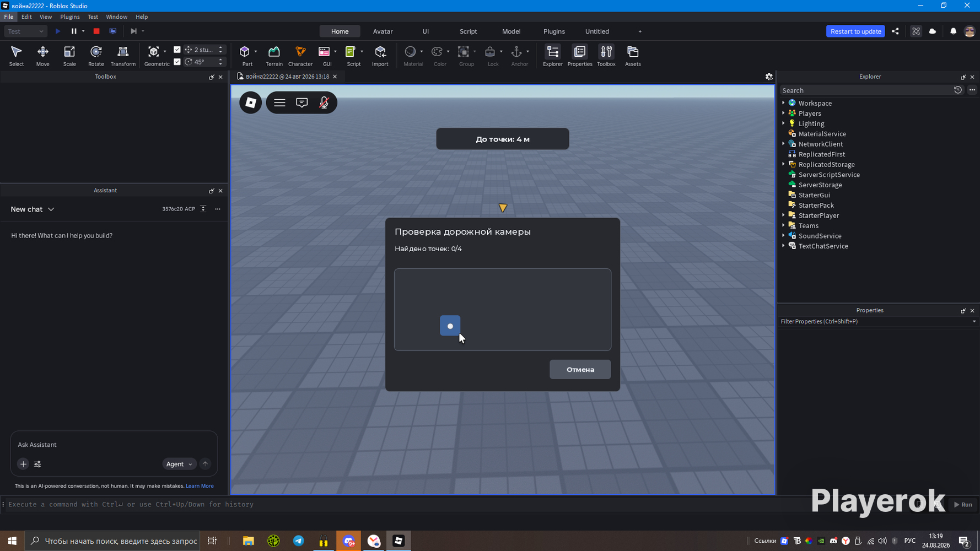This screenshot has height=551, width=980.
Task: Click the blue square in camera check
Action: click(450, 326)
